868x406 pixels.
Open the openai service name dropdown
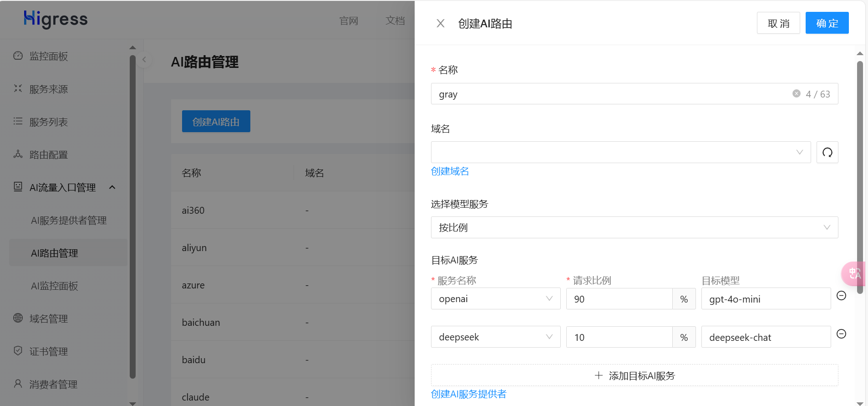point(495,299)
